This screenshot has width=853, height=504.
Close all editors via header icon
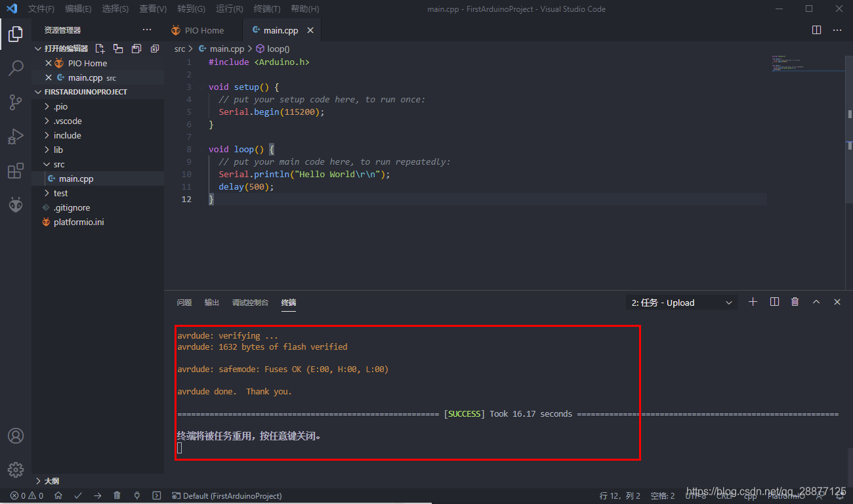click(x=155, y=49)
